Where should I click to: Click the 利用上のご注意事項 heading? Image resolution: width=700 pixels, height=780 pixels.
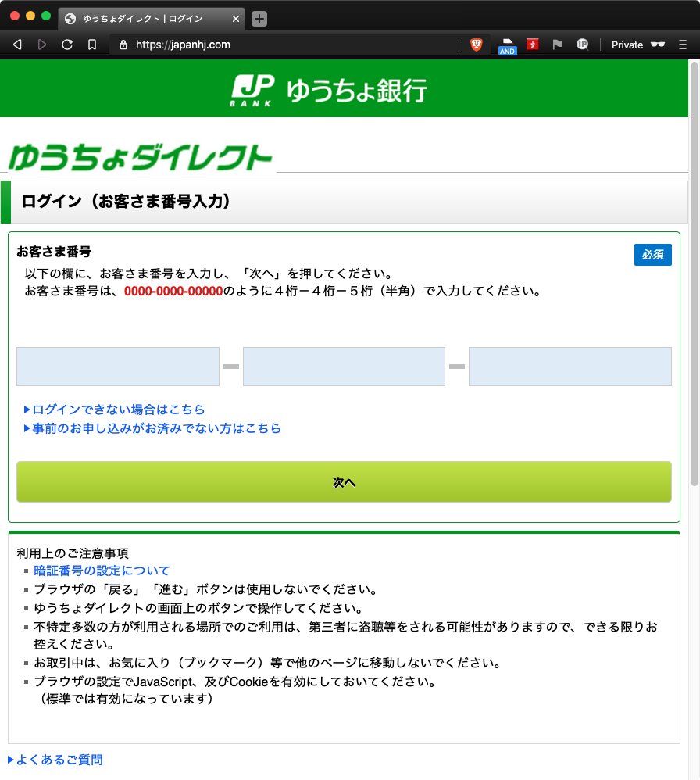pyautogui.click(x=73, y=553)
